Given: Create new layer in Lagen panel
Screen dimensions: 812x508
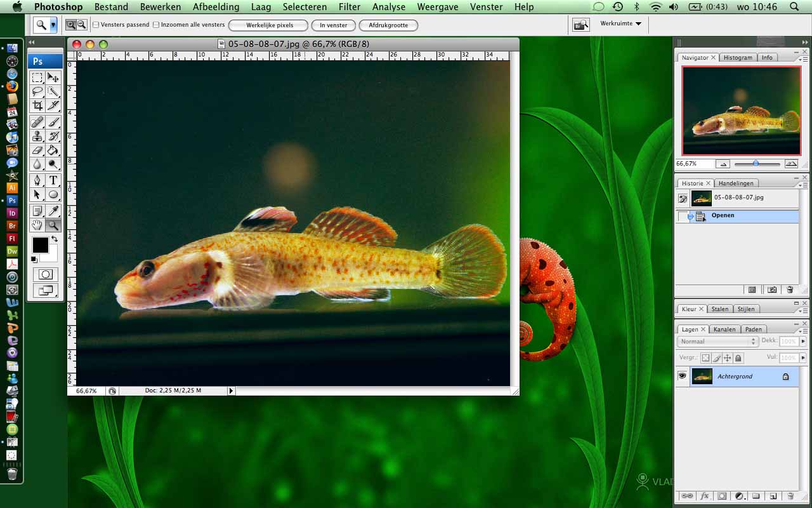Looking at the screenshot, I should click(773, 496).
